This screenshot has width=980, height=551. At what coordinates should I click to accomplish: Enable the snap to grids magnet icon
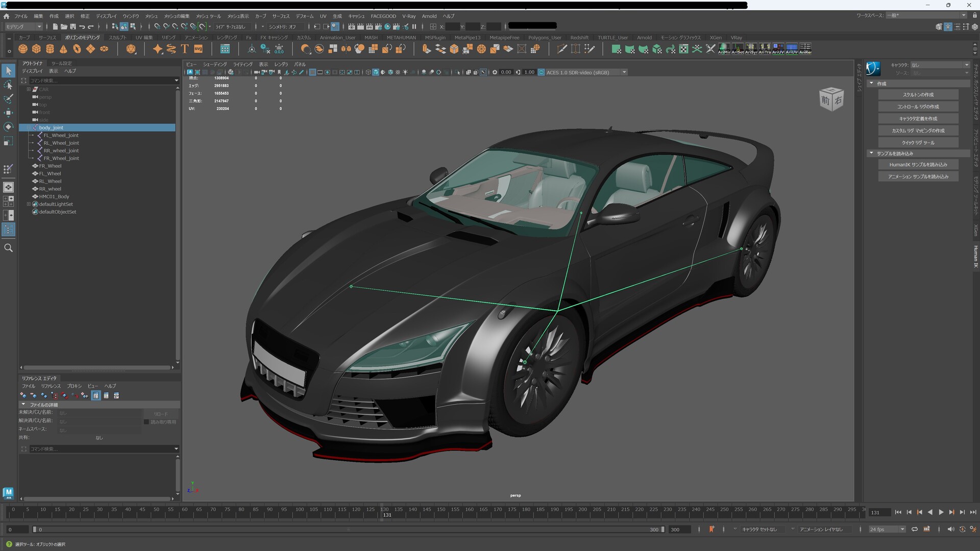click(156, 26)
